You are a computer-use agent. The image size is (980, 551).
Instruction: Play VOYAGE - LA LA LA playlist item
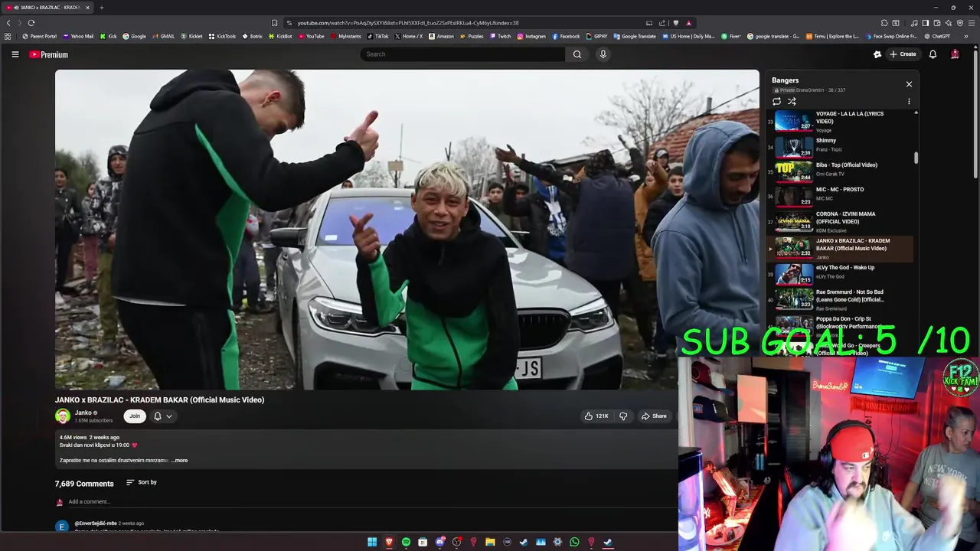click(840, 121)
